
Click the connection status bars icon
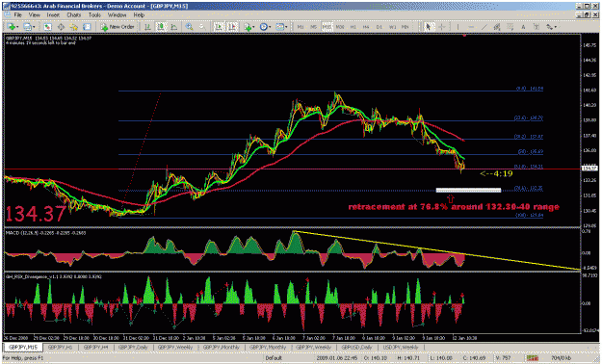[532, 358]
